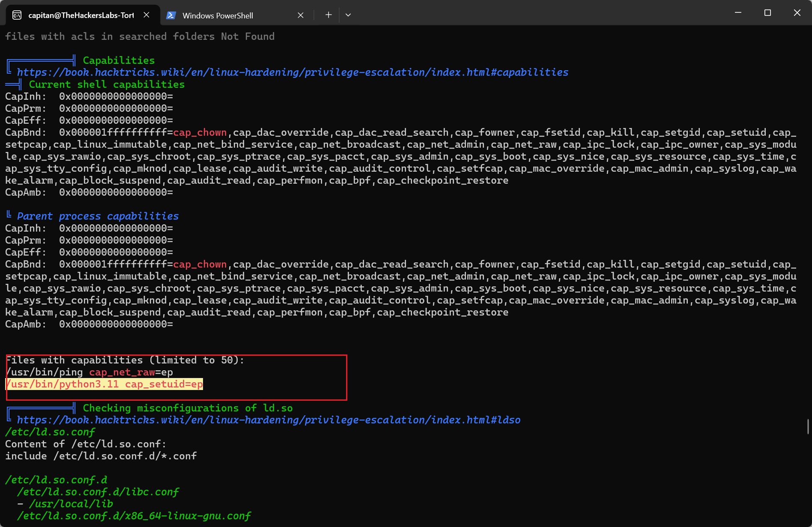The width and height of the screenshot is (812, 527).
Task: Open the hacktricks #ldso link
Action: [269, 420]
